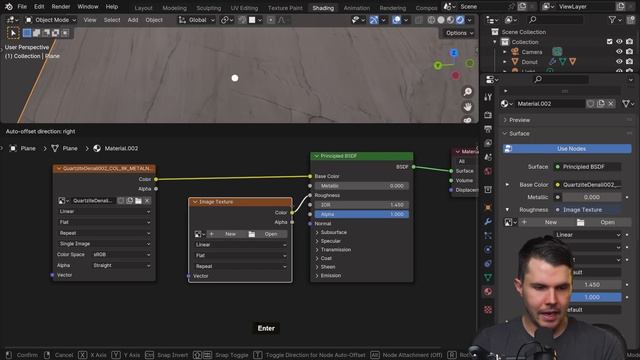The image size is (640, 360).
Task: Open the Edit menu
Action: point(39,7)
